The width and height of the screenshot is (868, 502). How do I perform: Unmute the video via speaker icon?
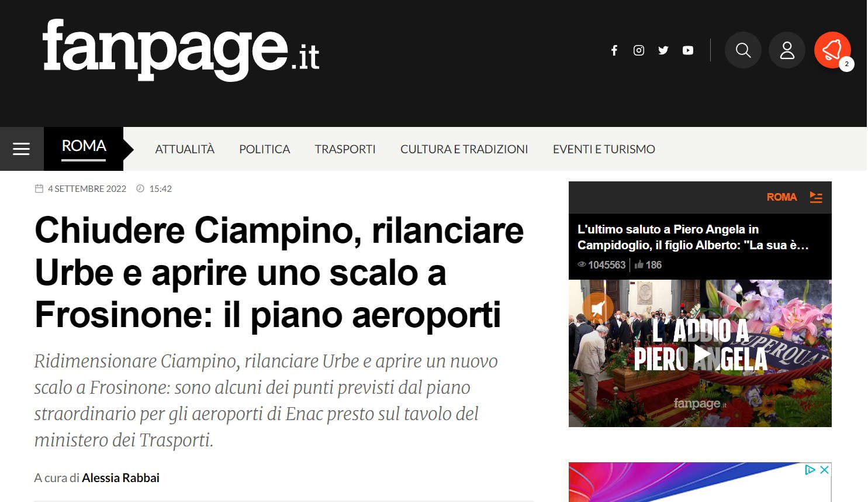pyautogui.click(x=598, y=307)
